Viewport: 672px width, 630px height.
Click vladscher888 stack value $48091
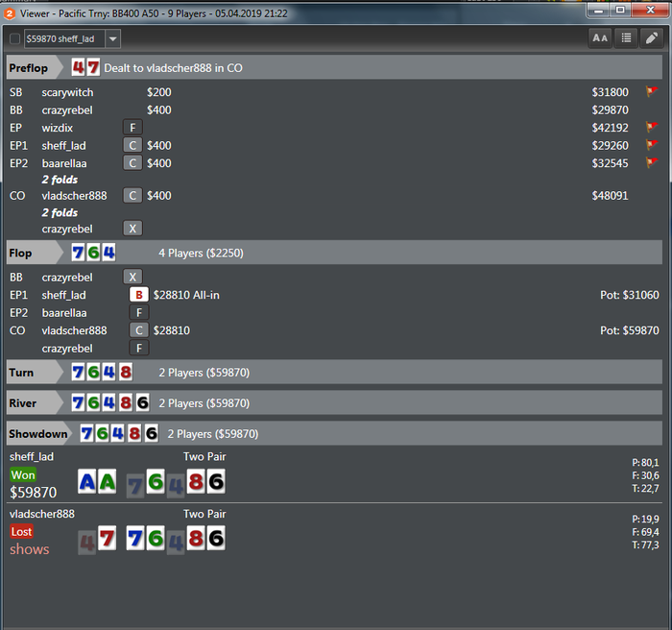click(610, 196)
